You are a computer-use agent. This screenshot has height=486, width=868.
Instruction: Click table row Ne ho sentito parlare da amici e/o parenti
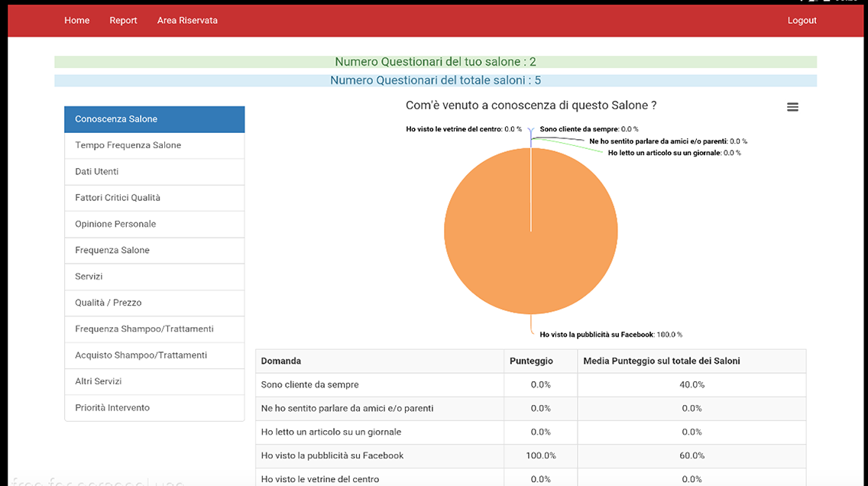531,409
